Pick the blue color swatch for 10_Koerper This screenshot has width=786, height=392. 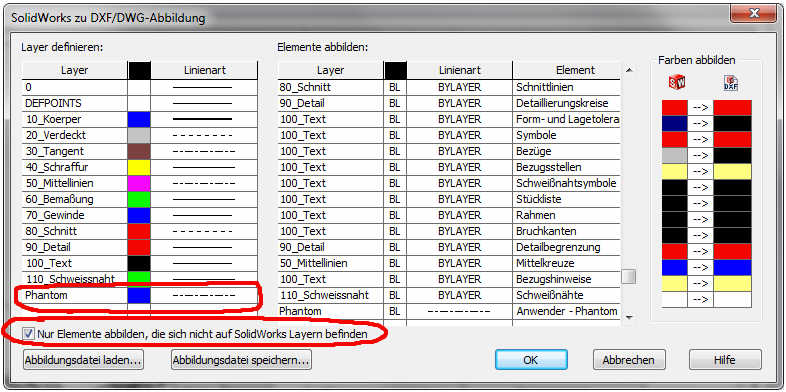139,119
